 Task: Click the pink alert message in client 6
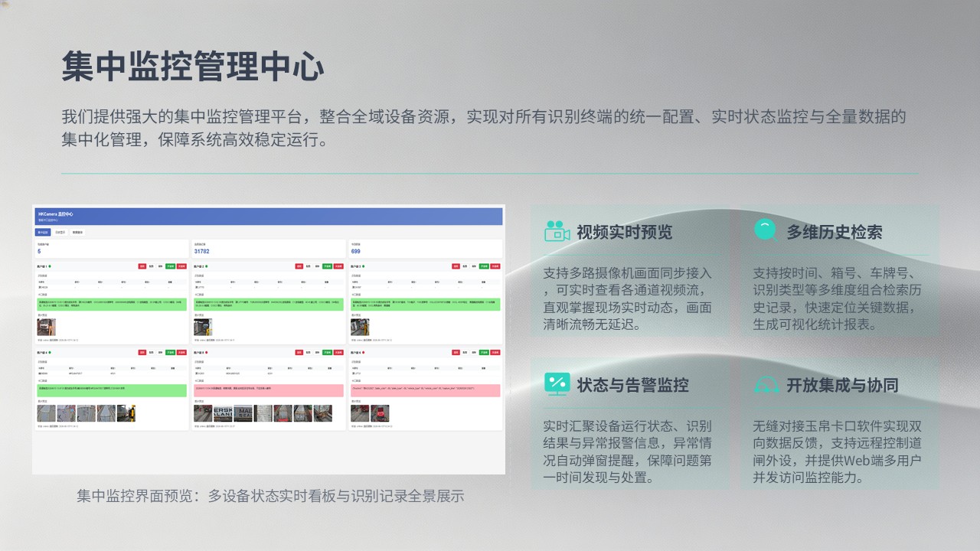pyautogui.click(x=425, y=390)
